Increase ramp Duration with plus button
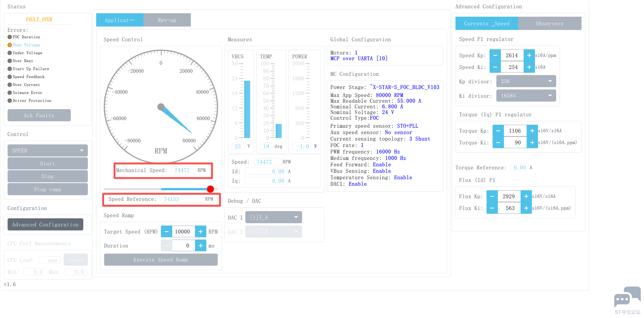Viewport: 644px width, 318px height. pos(201,246)
